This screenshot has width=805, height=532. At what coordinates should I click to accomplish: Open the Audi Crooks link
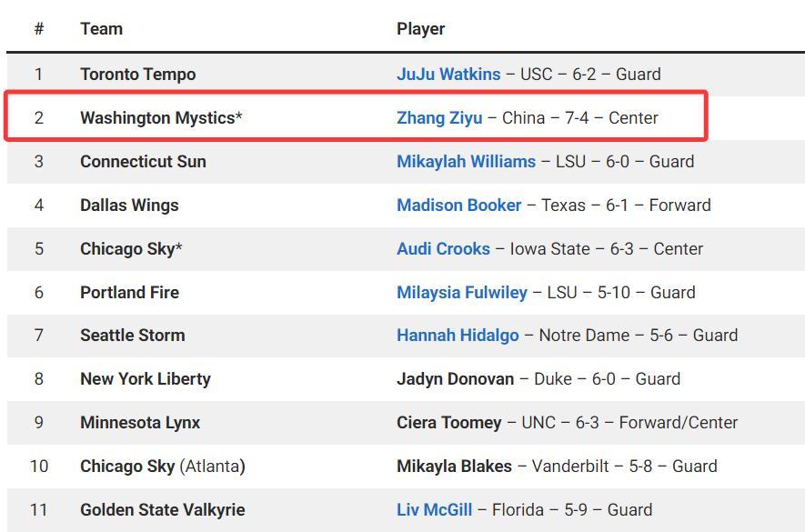pyautogui.click(x=443, y=249)
